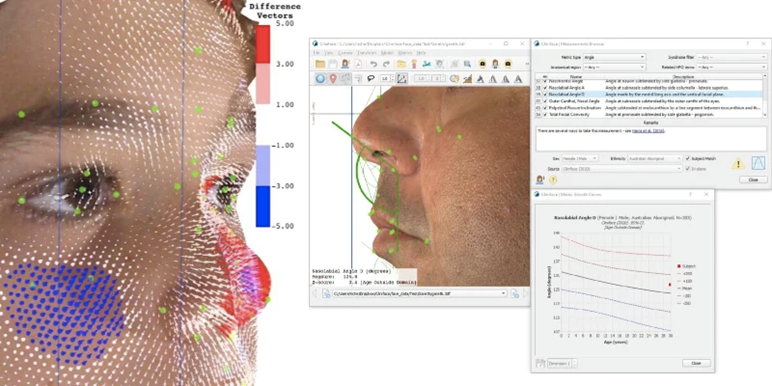Click the red 5.00 color legend swatch
This screenshot has height=386, width=772.
tap(262, 43)
